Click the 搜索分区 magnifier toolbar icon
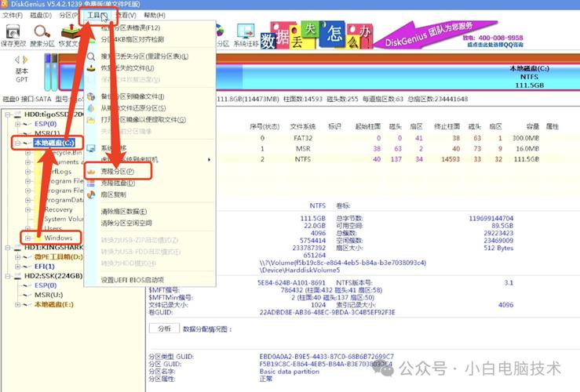The width and height of the screenshot is (580, 392). [42, 32]
